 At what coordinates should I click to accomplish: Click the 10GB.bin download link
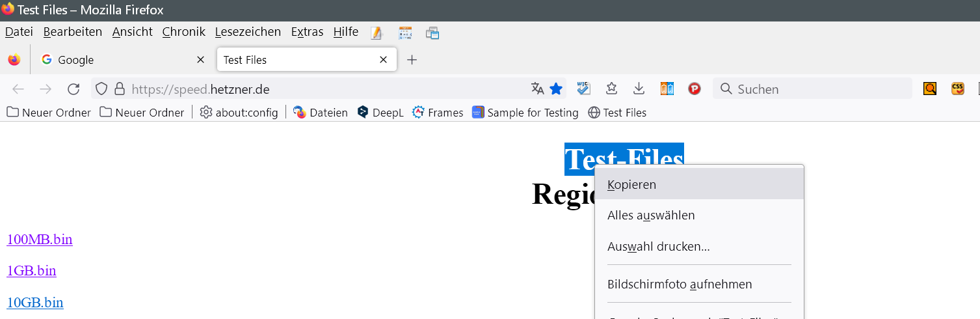[35, 302]
